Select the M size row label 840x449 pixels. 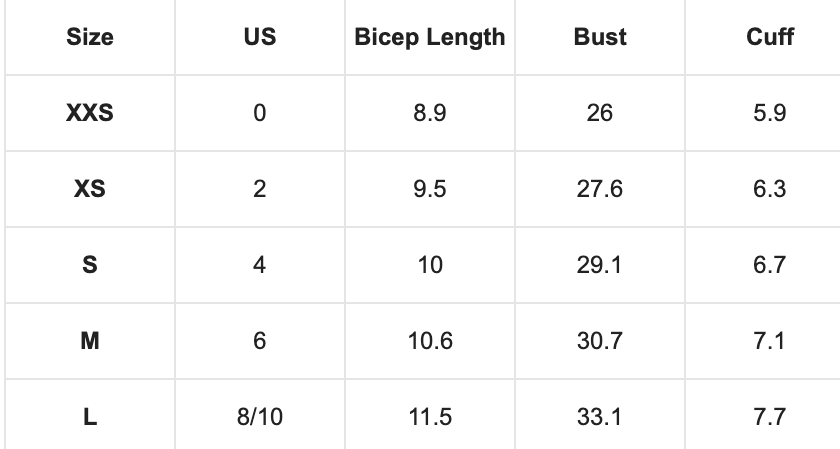pos(90,341)
